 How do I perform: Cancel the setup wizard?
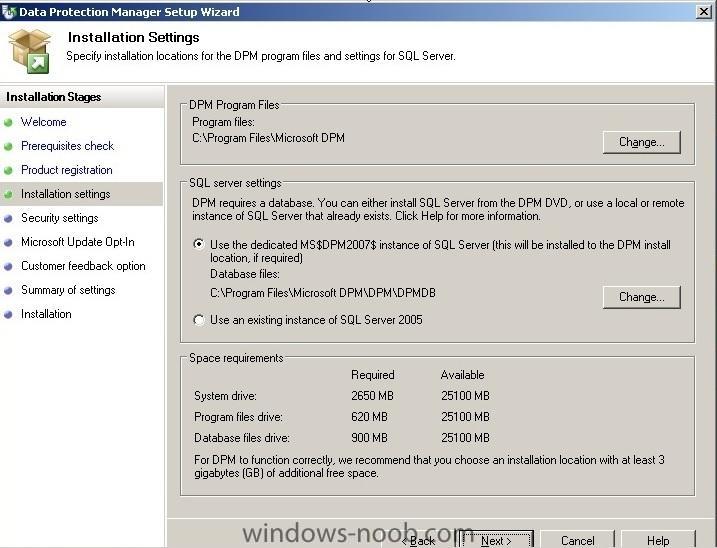[578, 540]
